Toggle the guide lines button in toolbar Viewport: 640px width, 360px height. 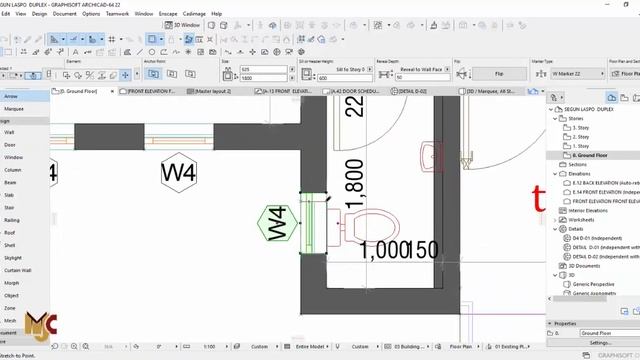pyautogui.click(x=54, y=39)
